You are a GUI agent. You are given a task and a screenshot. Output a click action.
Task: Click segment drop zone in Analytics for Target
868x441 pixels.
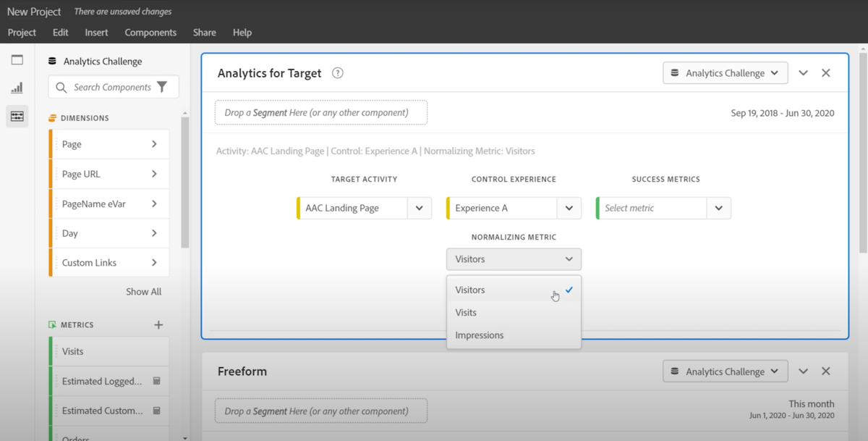click(x=321, y=112)
